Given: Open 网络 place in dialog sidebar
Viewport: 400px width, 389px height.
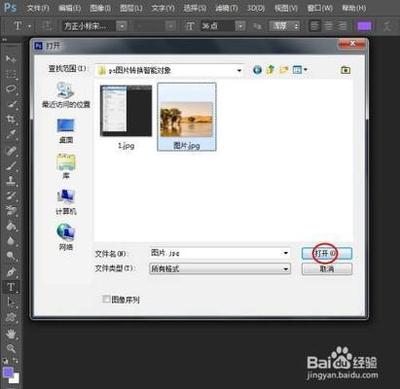Looking at the screenshot, I should tap(66, 237).
